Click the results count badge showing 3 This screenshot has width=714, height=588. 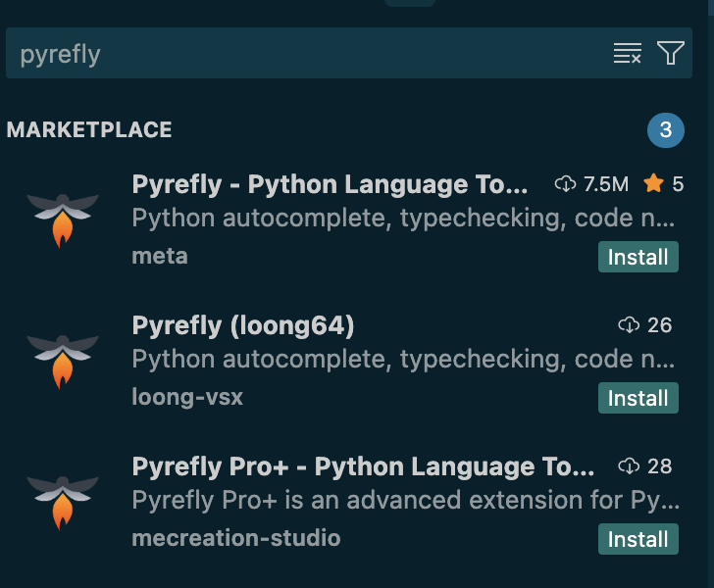coord(665,130)
